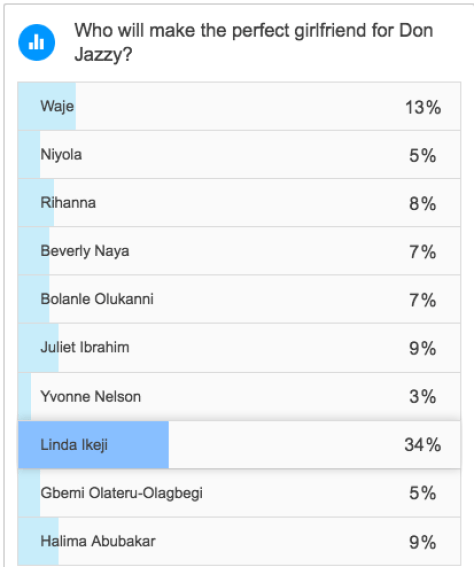The image size is (474, 567).
Task: Click the blue poll chart icon
Action: coord(37,42)
